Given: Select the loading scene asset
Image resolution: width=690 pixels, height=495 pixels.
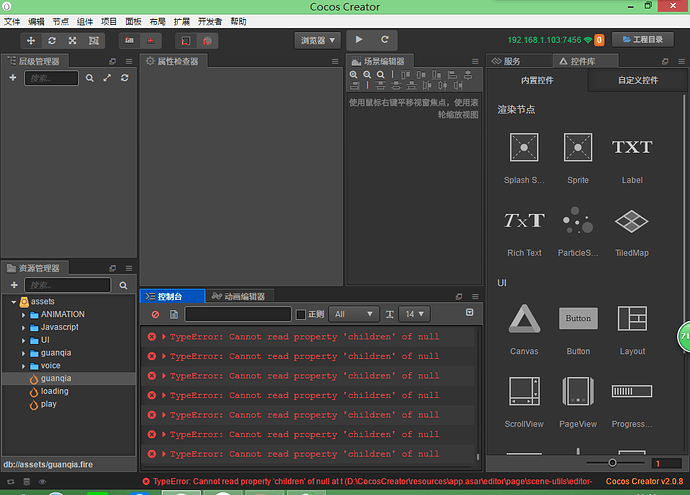Looking at the screenshot, I should pyautogui.click(x=55, y=391).
